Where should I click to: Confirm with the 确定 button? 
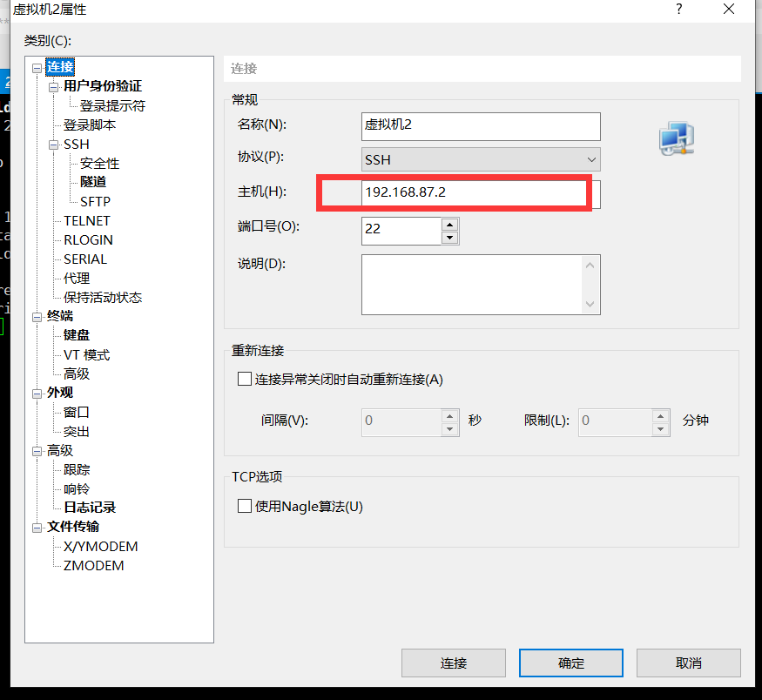571,663
